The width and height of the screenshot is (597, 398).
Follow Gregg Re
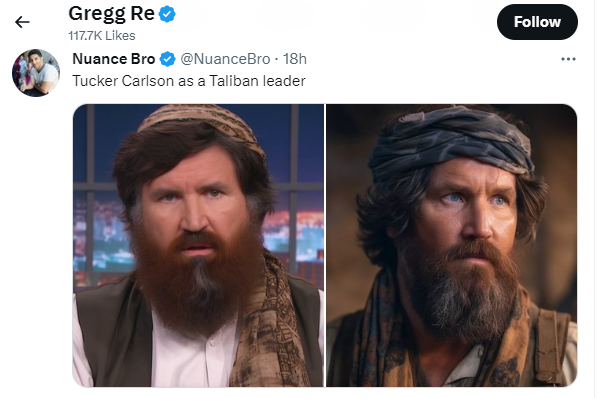click(x=537, y=22)
